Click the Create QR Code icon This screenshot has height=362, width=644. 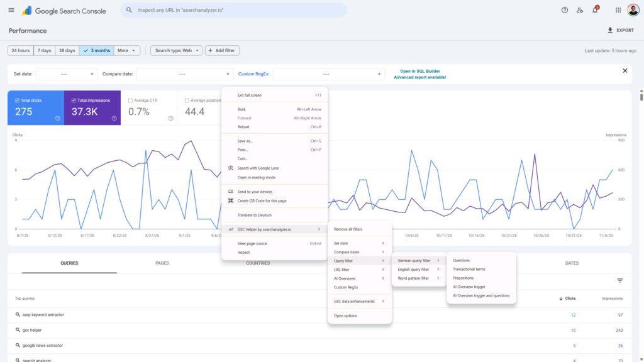[x=231, y=200]
